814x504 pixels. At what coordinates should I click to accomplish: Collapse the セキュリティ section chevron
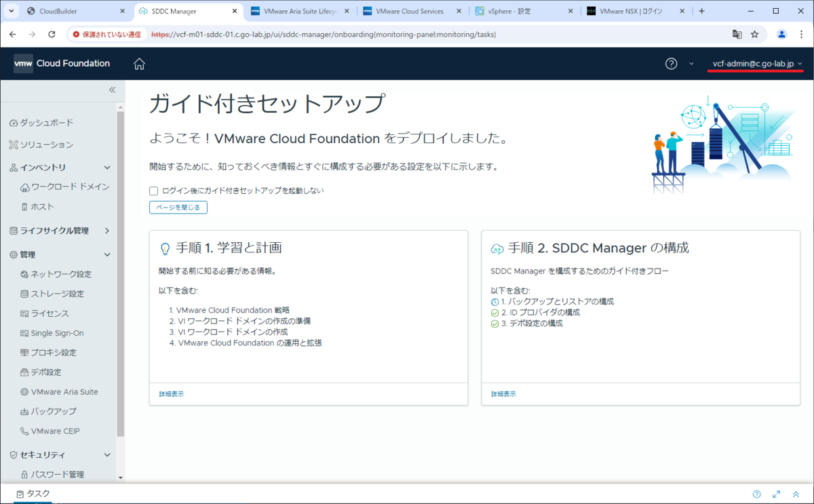[106, 455]
